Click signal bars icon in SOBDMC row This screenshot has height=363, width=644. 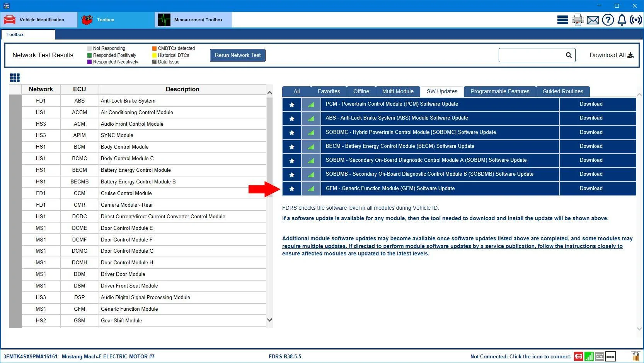tap(311, 132)
